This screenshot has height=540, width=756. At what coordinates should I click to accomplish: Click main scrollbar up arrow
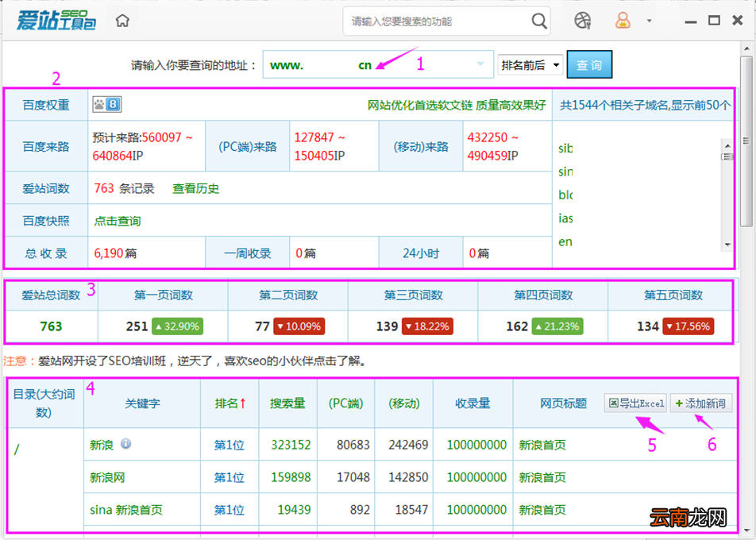click(746, 48)
